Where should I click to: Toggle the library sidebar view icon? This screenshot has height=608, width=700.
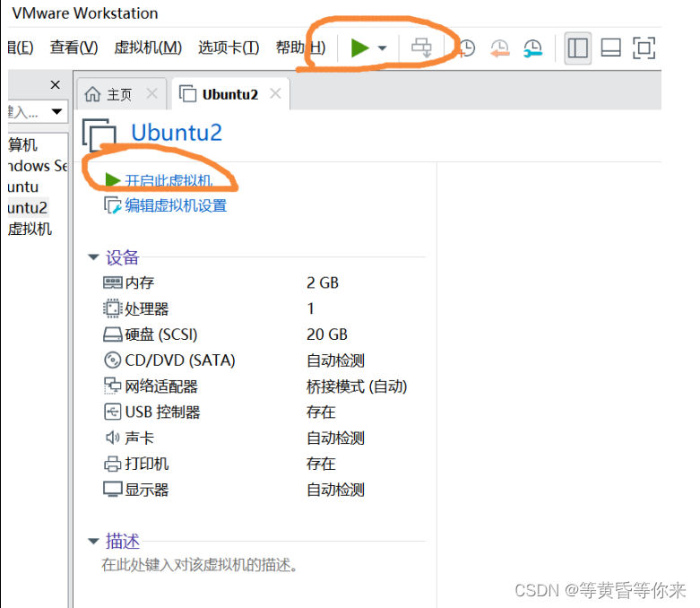578,48
